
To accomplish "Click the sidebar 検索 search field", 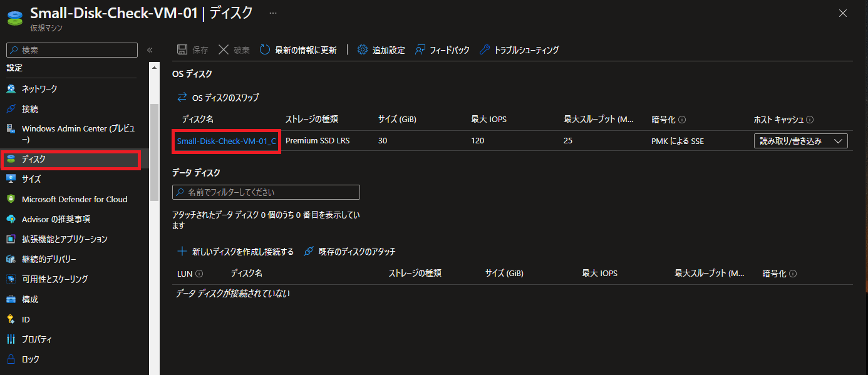I will click(71, 50).
